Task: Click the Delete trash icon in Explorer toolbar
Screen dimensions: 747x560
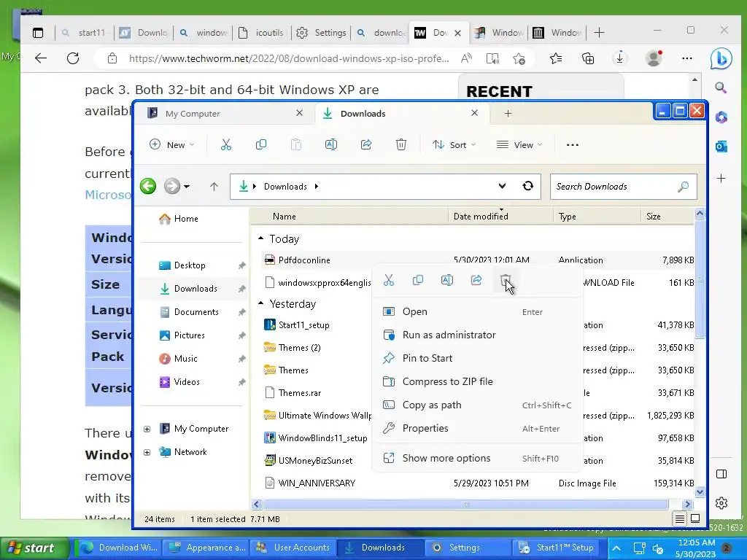Action: pyautogui.click(x=401, y=145)
